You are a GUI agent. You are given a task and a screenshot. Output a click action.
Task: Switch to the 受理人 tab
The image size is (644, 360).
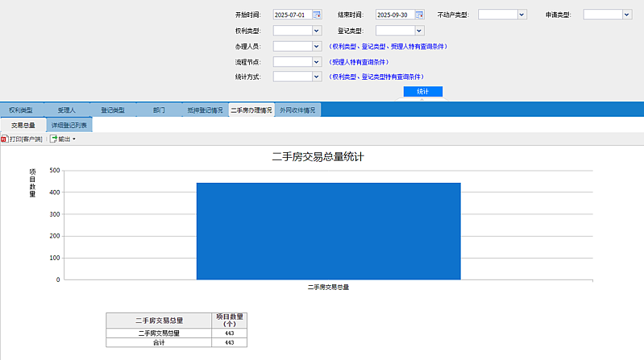(67, 110)
